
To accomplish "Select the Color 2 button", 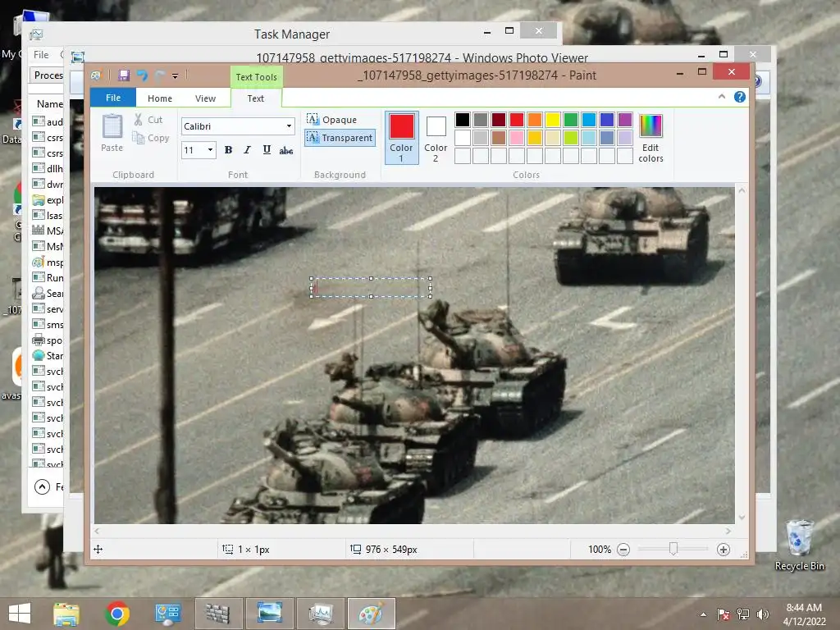I will coord(436,138).
